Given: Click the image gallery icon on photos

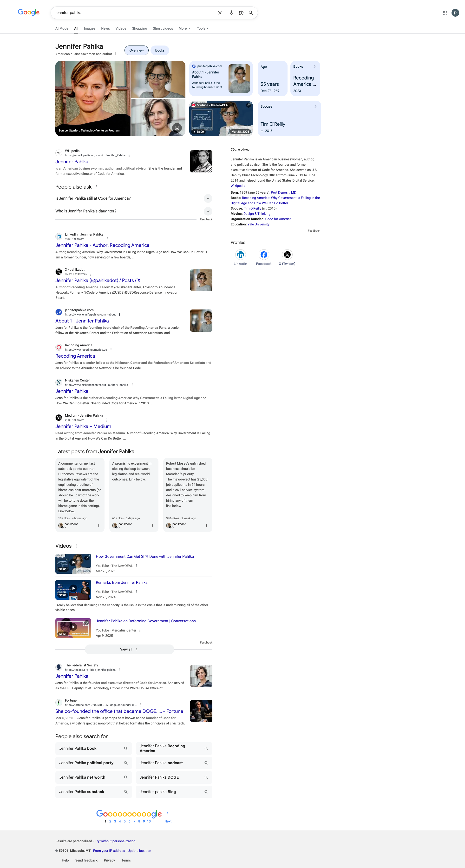Looking at the screenshot, I should [x=177, y=128].
